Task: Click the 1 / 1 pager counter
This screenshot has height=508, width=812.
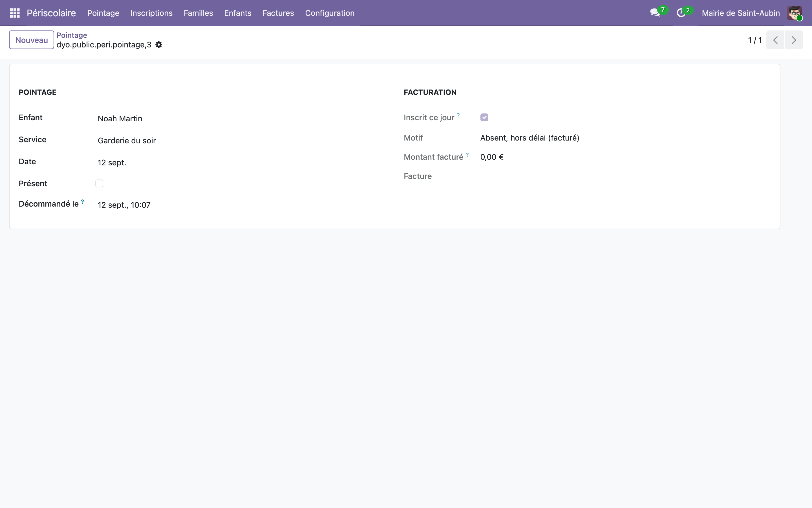Action: tap(754, 40)
